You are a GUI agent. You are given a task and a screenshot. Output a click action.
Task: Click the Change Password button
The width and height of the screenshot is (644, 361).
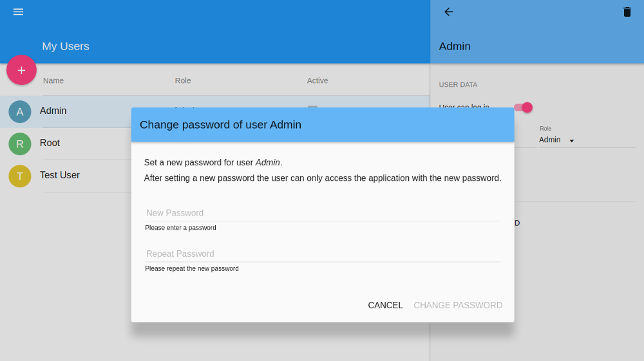tap(457, 305)
